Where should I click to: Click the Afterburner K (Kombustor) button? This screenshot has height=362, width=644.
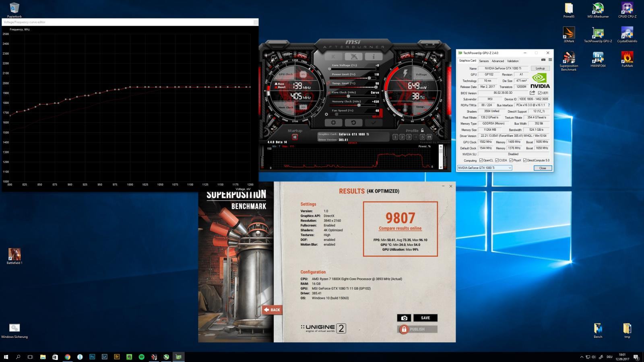pyautogui.click(x=333, y=56)
